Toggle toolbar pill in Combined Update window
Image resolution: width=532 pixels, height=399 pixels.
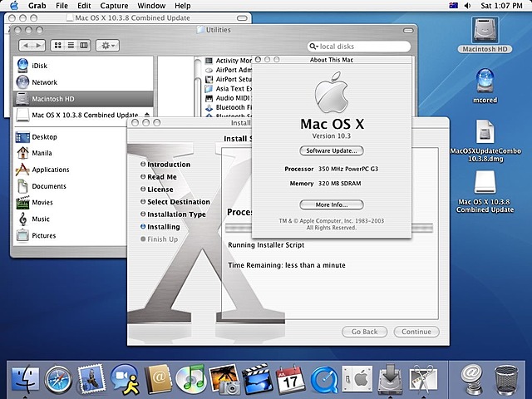[242, 18]
